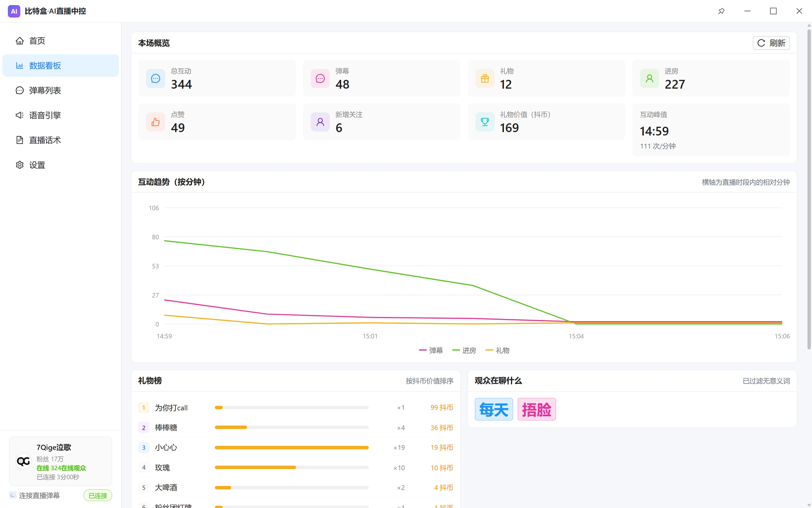Click the 棒棒糖 gift row name
Viewport: 812px width, 508px height.
tap(166, 428)
